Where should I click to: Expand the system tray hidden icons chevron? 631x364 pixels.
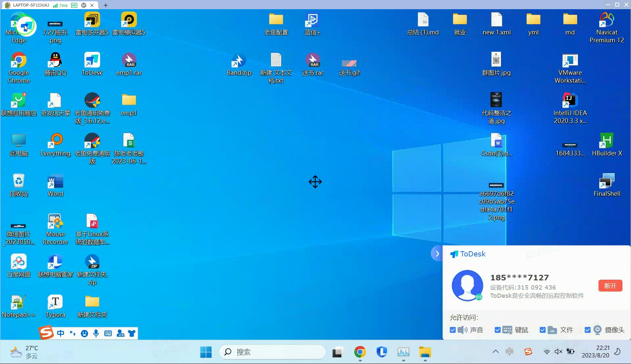(x=496, y=352)
